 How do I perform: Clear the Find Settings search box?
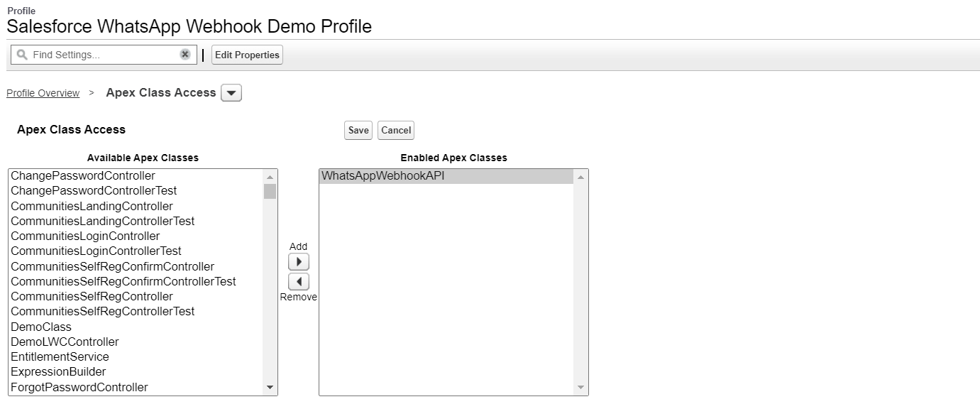coord(185,55)
